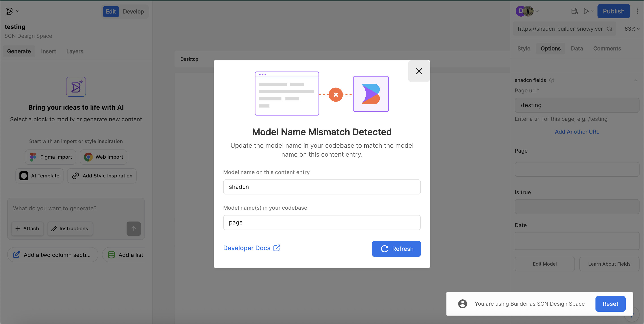The height and width of the screenshot is (324, 644).
Task: Expand the preview options chevron
Action: [x=592, y=11]
